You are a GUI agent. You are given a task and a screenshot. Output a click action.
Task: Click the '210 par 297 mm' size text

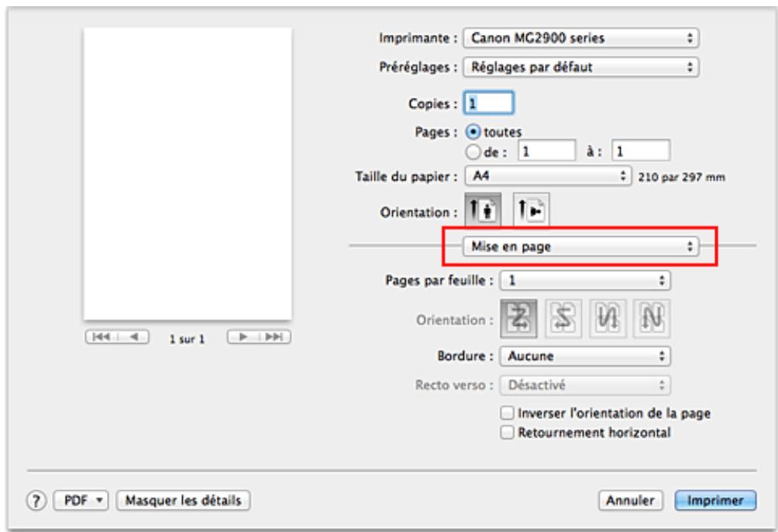681,177
